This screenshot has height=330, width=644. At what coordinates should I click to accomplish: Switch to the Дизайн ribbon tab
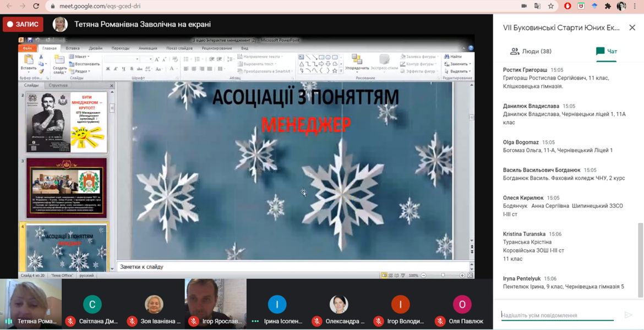(x=96, y=48)
